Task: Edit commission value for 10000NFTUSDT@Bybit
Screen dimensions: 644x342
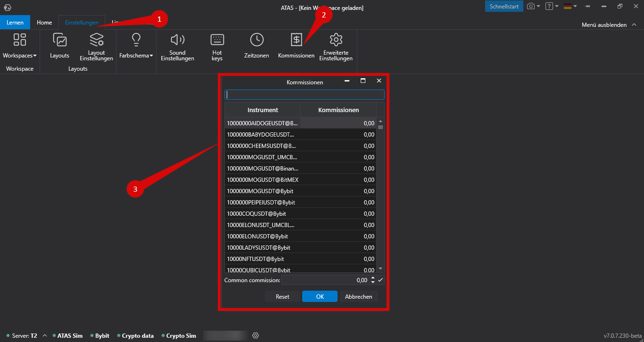Action: [x=339, y=259]
